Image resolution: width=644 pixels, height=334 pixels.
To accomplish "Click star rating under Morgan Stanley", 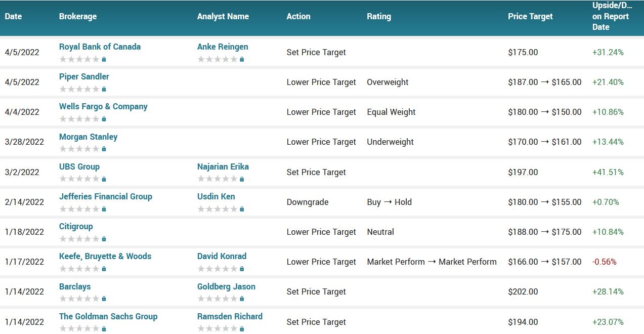I will 79,149.
